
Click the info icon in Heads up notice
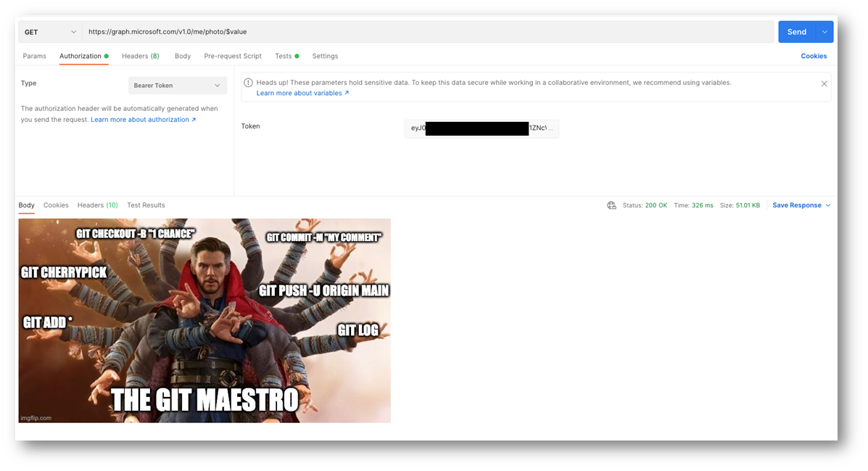248,83
